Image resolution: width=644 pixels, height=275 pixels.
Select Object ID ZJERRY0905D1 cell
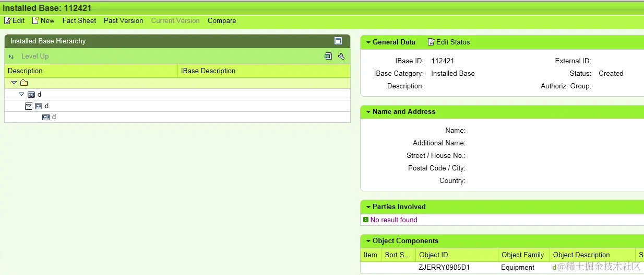444,267
